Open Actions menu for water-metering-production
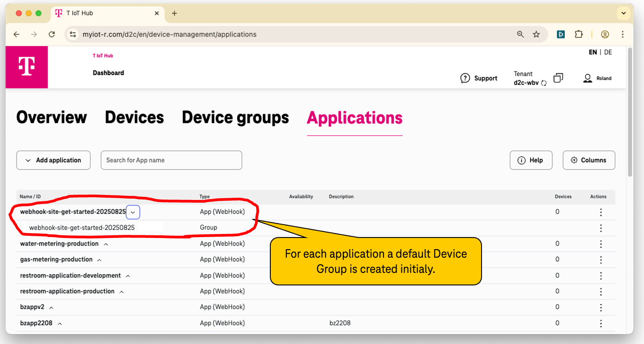The width and height of the screenshot is (644, 344). (601, 243)
